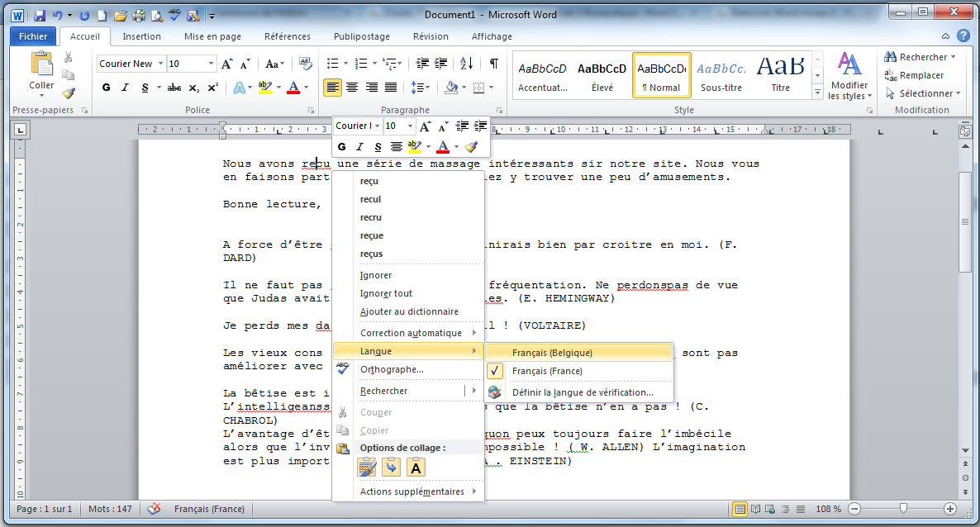Clear formatting with the eraser icon
Image resolution: width=980 pixels, height=527 pixels.
(305, 63)
